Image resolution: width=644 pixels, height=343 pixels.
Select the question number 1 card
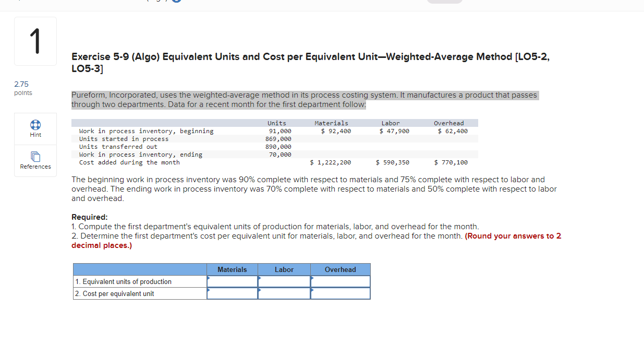pos(35,41)
